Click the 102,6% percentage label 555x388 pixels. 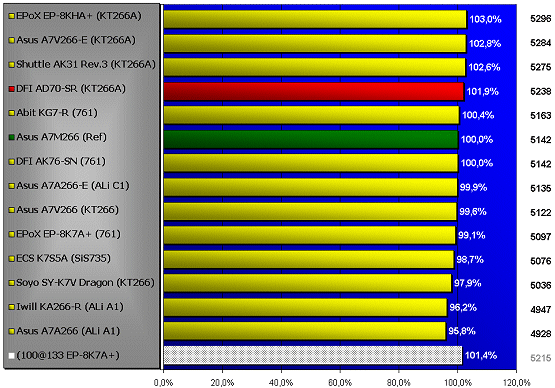[484, 67]
